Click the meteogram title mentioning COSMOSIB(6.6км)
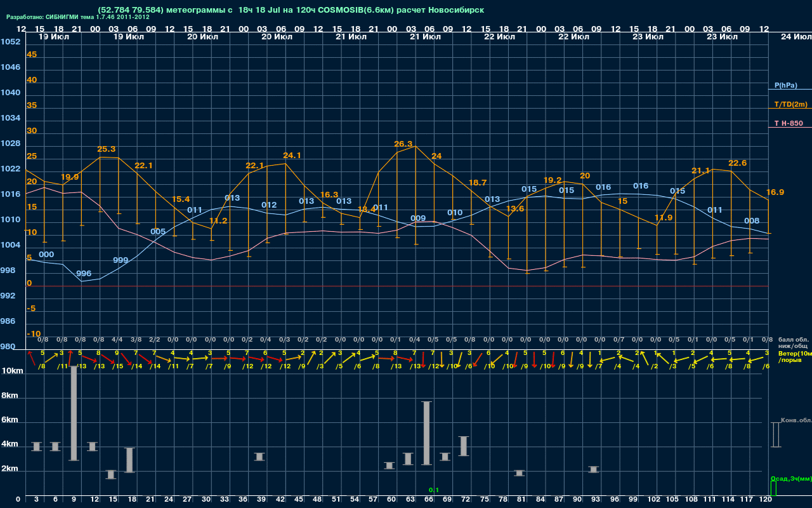The width and height of the screenshot is (812, 508). [291, 10]
